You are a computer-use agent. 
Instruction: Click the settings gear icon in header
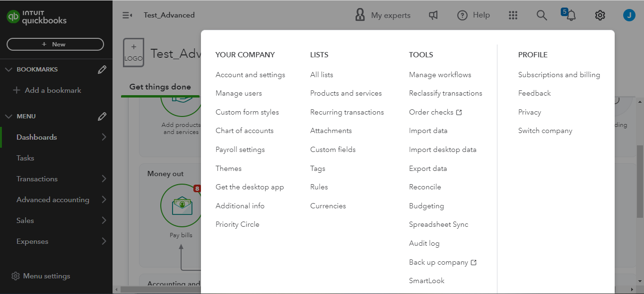[x=600, y=15]
